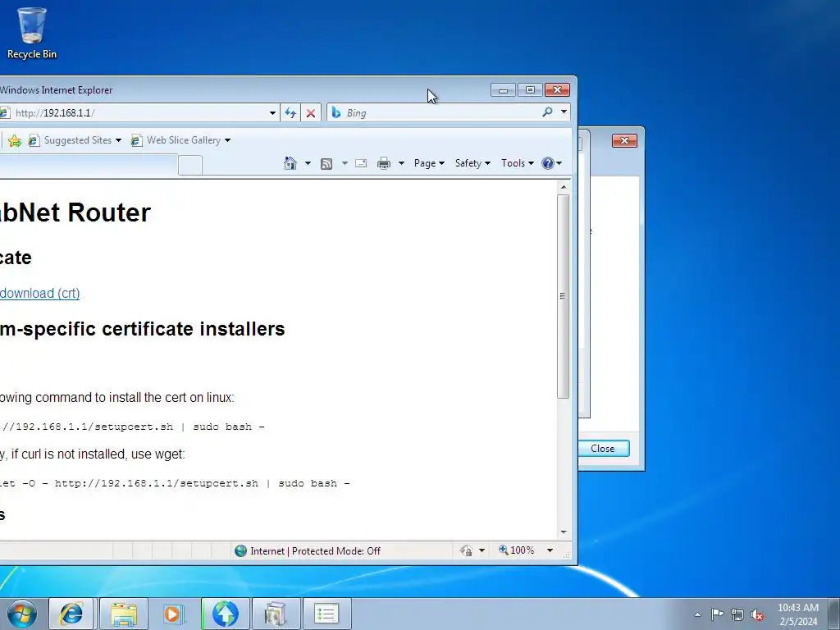Launch Windows Media Player from taskbar
Viewport: 840px width, 630px height.
point(172,614)
